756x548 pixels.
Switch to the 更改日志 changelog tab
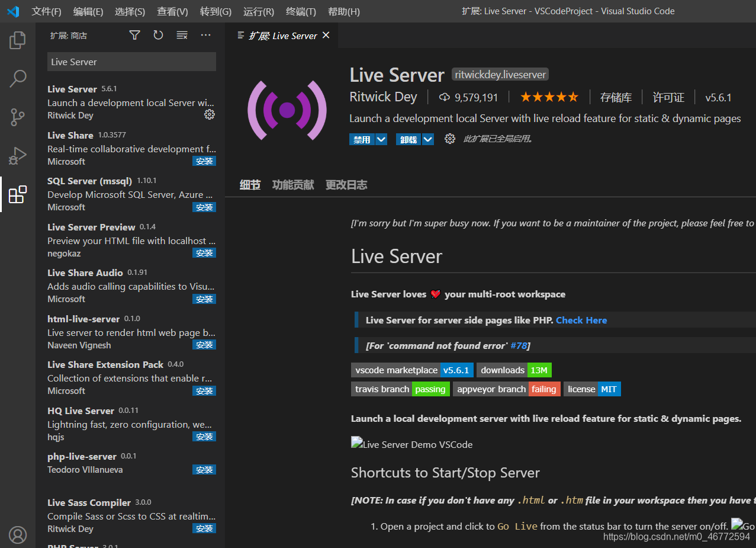point(346,185)
